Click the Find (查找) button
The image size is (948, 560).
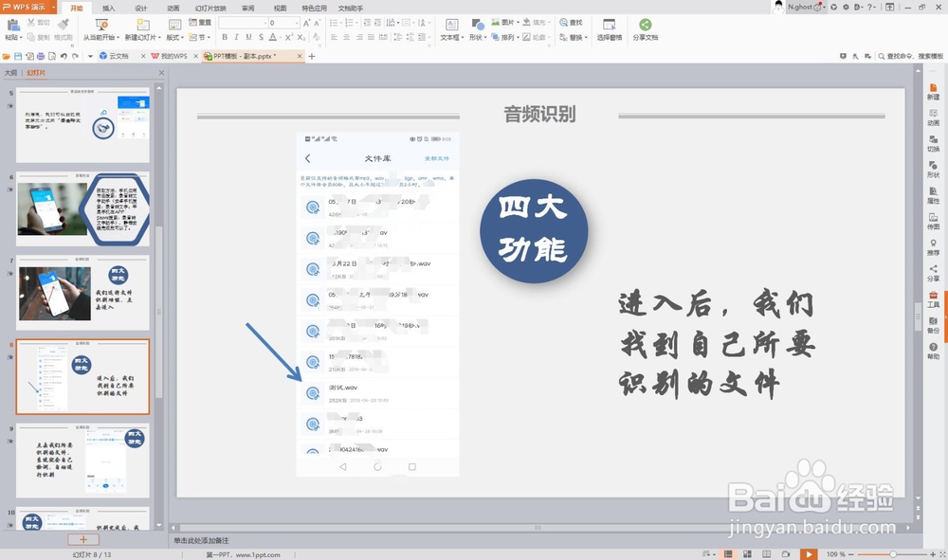coord(571,23)
